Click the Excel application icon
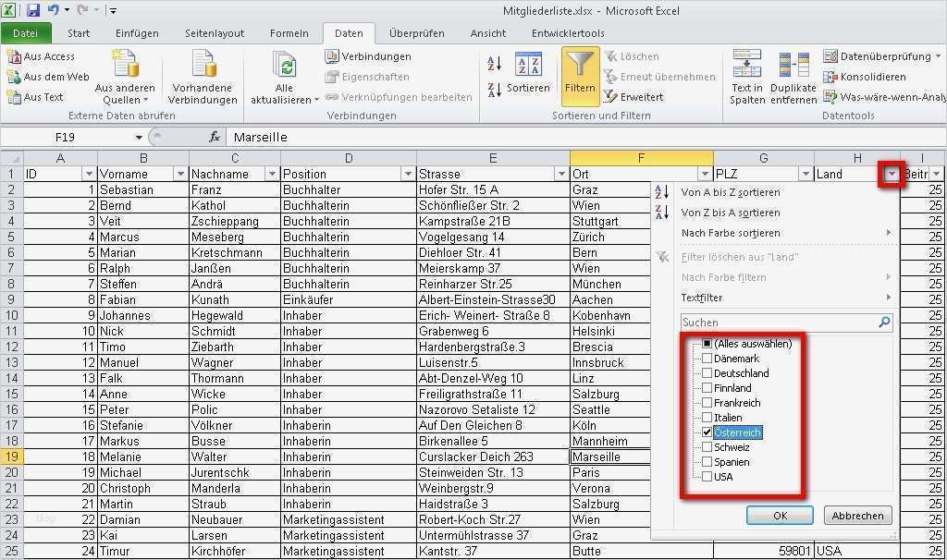Screen dimensions: 947x560 [9, 9]
